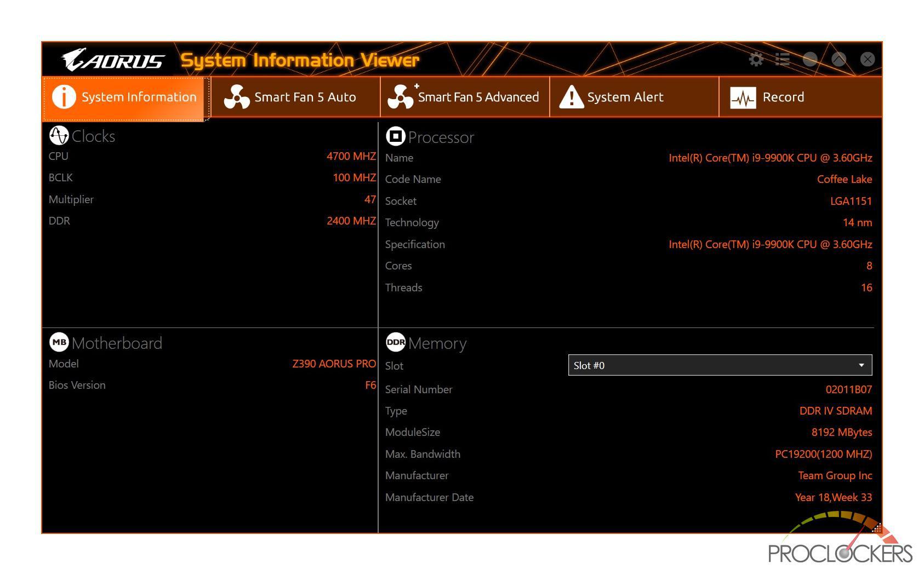Click the serial number 02011B07
924x575 pixels.
point(848,389)
